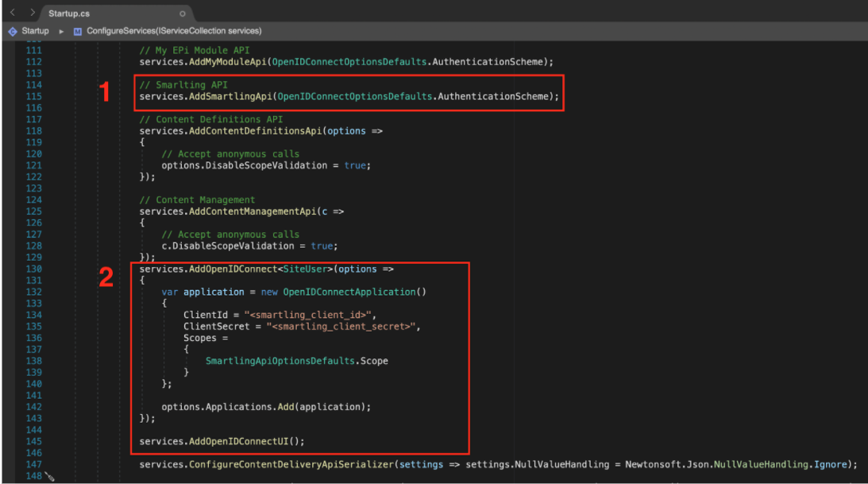The width and height of the screenshot is (868, 484).
Task: Click the '// Smartling API' comment
Action: pos(183,85)
